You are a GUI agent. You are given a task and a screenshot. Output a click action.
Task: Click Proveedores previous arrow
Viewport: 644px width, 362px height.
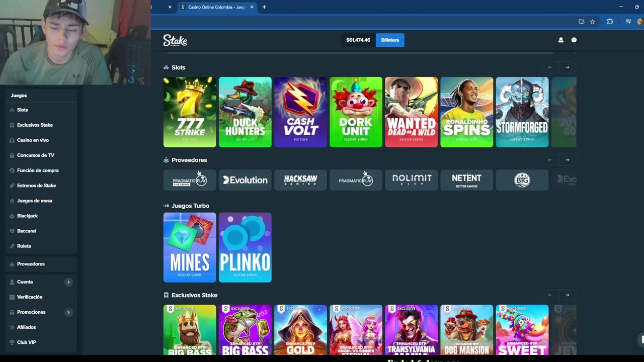tap(550, 160)
